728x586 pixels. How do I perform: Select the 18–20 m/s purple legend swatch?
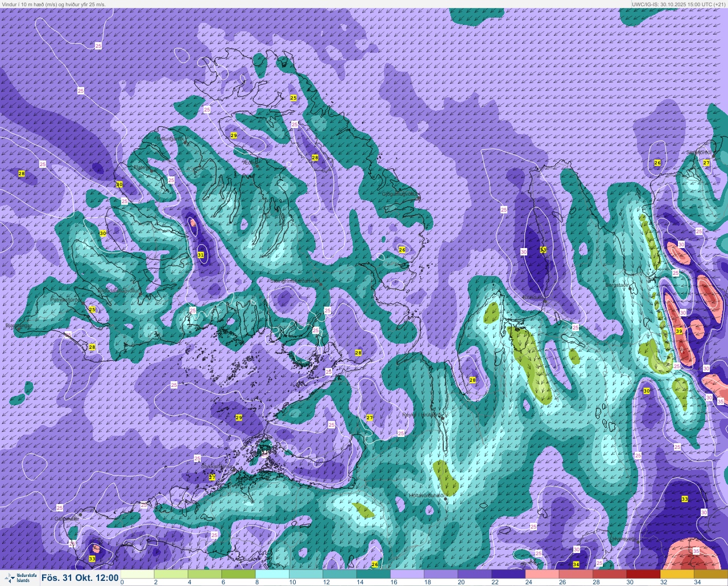(441, 574)
